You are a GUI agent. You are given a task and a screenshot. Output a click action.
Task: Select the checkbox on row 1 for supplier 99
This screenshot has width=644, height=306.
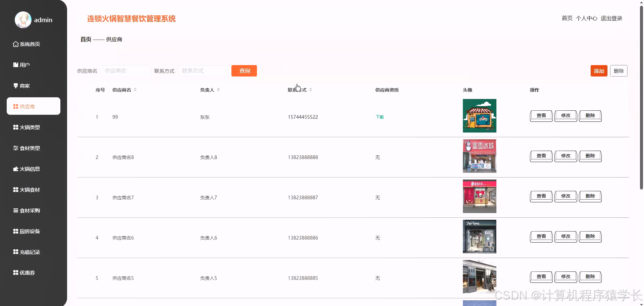(x=81, y=117)
